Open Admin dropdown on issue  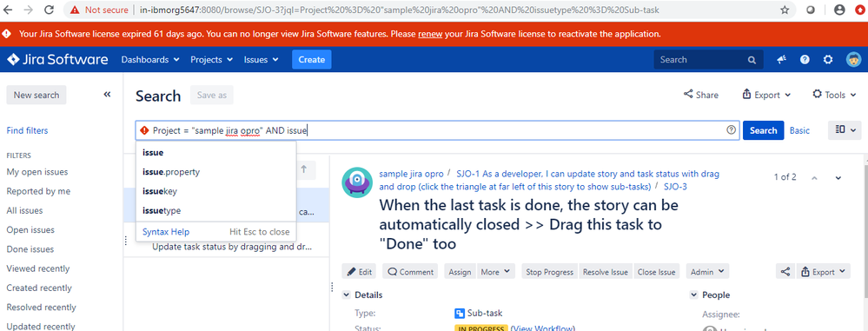pos(707,271)
